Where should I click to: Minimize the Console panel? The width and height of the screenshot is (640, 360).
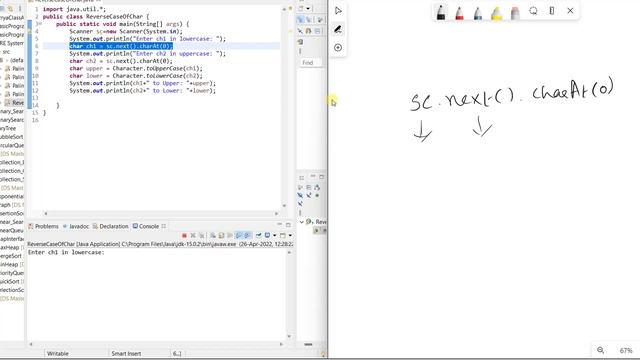280,224
